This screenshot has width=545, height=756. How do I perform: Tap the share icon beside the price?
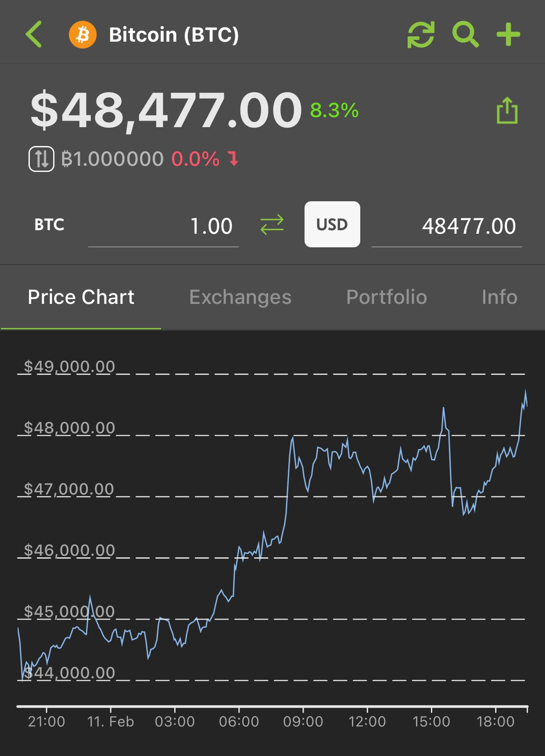coord(507,111)
